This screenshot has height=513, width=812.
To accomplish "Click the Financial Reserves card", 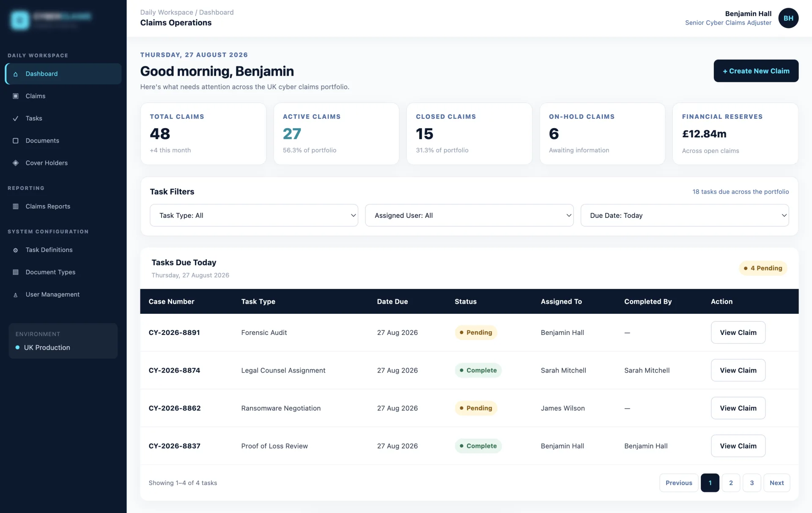I will [x=735, y=134].
